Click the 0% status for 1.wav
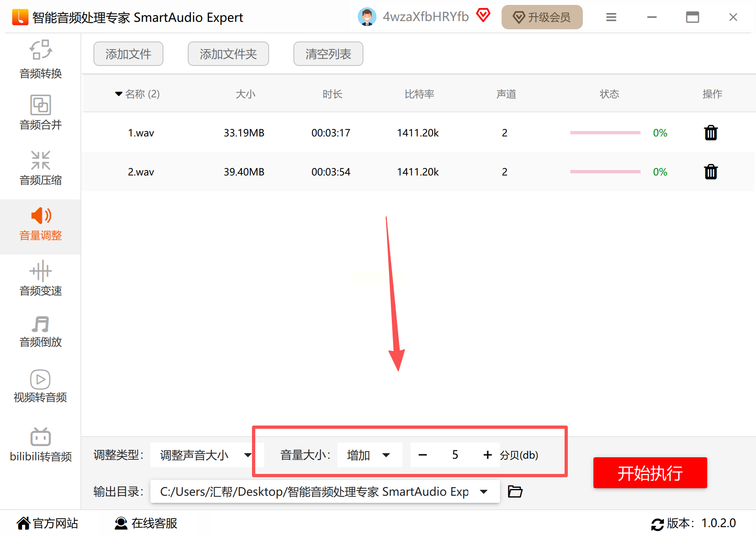Image resolution: width=756 pixels, height=537 pixels. coord(660,133)
